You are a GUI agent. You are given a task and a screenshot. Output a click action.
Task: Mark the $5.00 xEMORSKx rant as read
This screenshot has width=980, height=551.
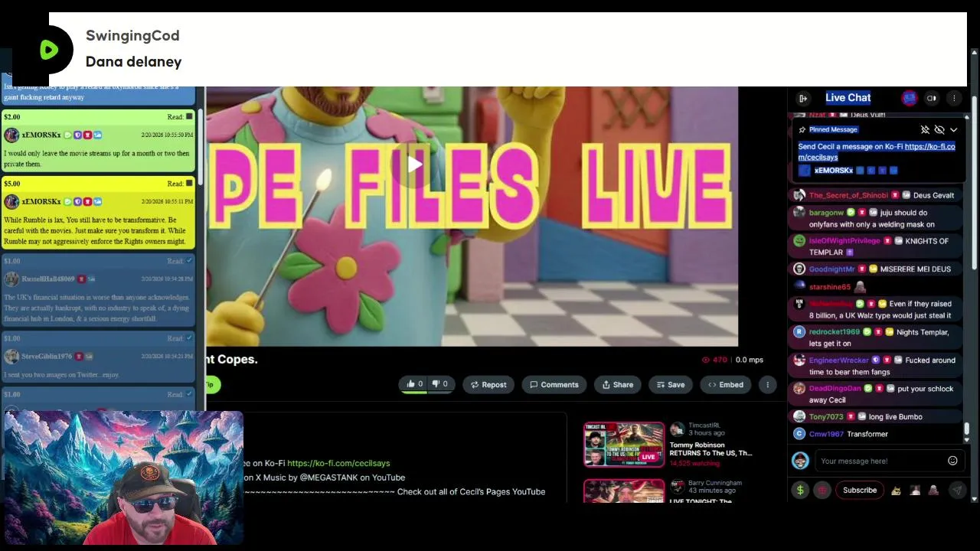(190, 183)
